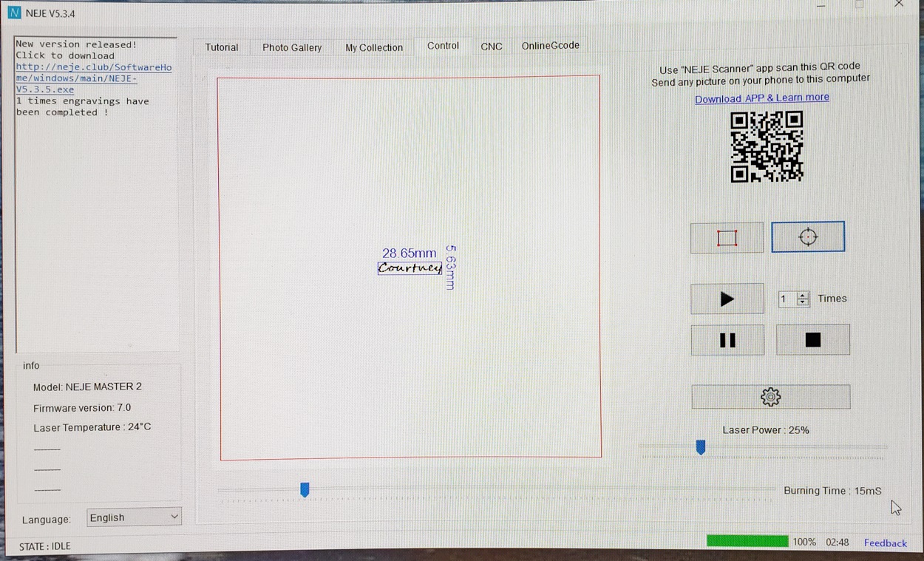
Task: Expand the Language dropdown
Action: pos(134,517)
